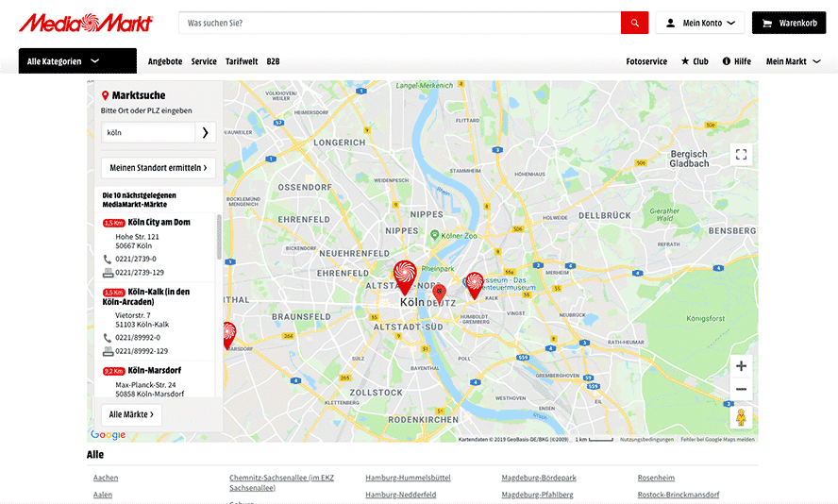
Task: Click fax icon for Köln City am Dom
Action: (x=108, y=273)
